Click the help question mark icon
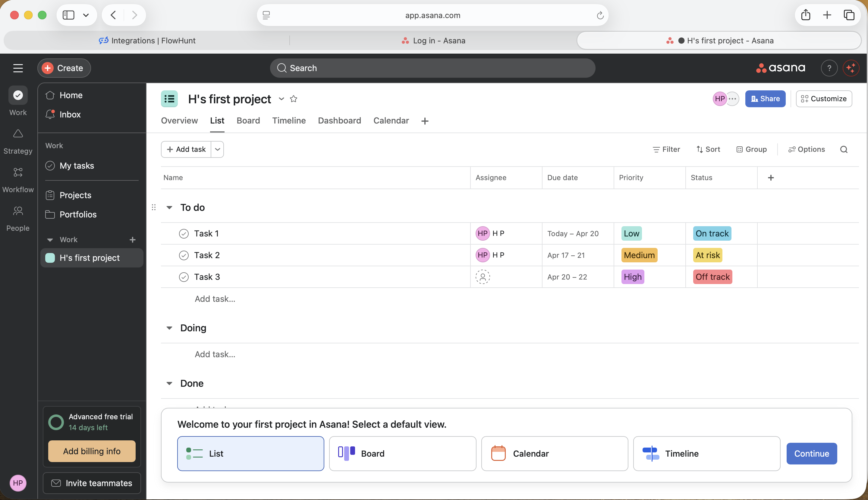Viewport: 868px width, 500px height. [829, 68]
